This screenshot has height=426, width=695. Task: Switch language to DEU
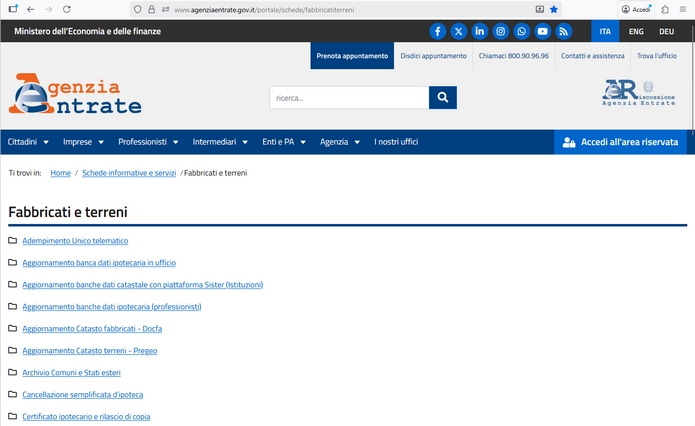coord(667,31)
